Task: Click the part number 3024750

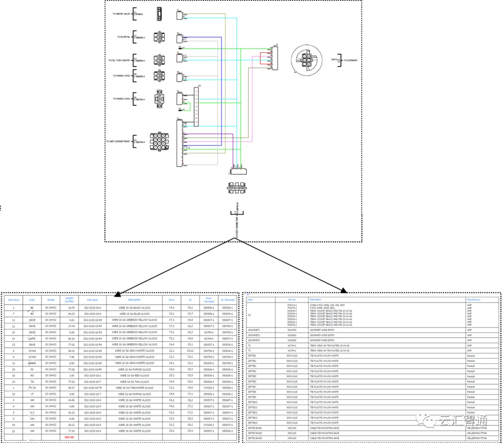Action: 292,330
